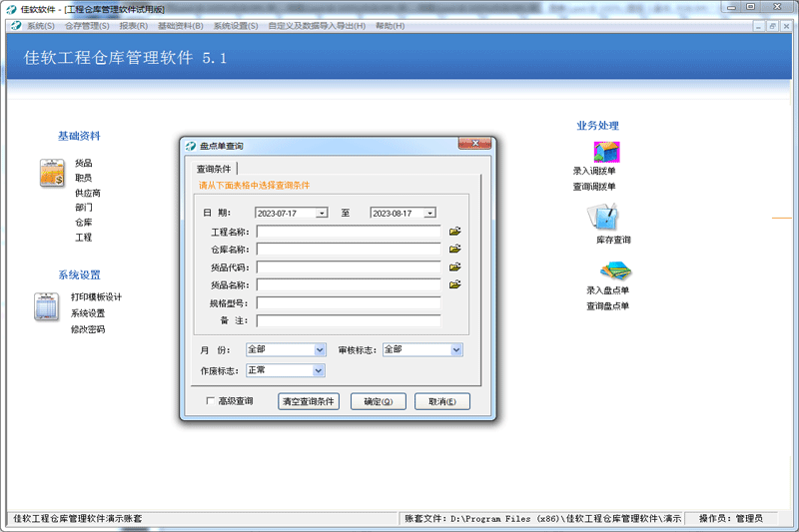Open the 帮助(H) menu
Viewport: 799px width, 532px height.
tap(390, 26)
